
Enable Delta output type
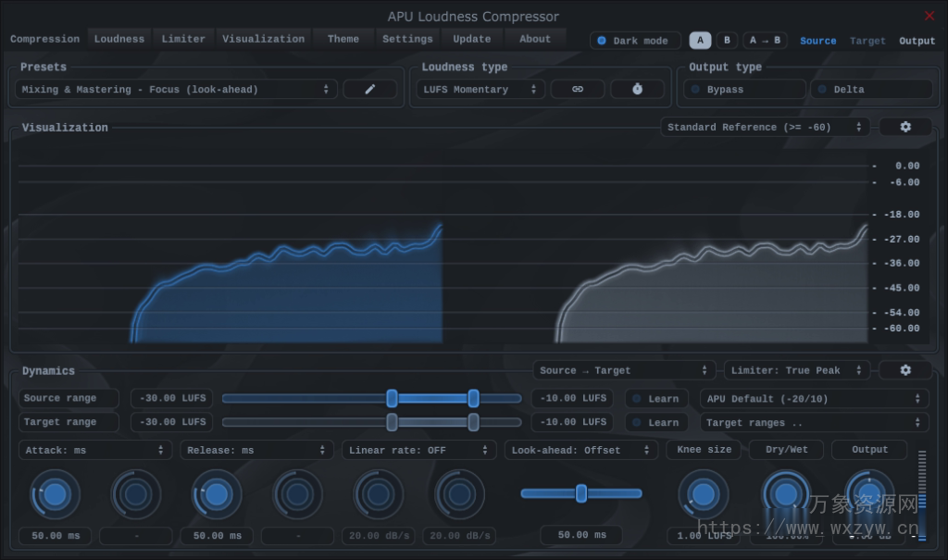point(871,89)
